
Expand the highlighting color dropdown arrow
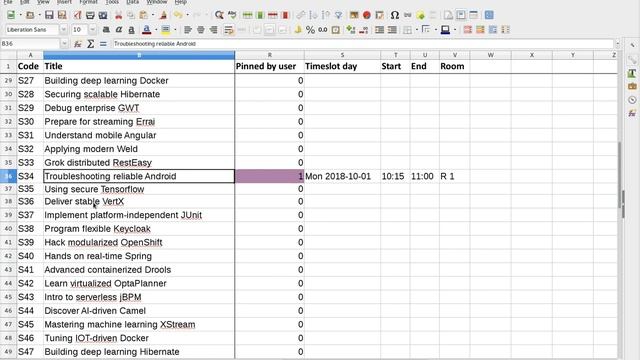pos(175,30)
